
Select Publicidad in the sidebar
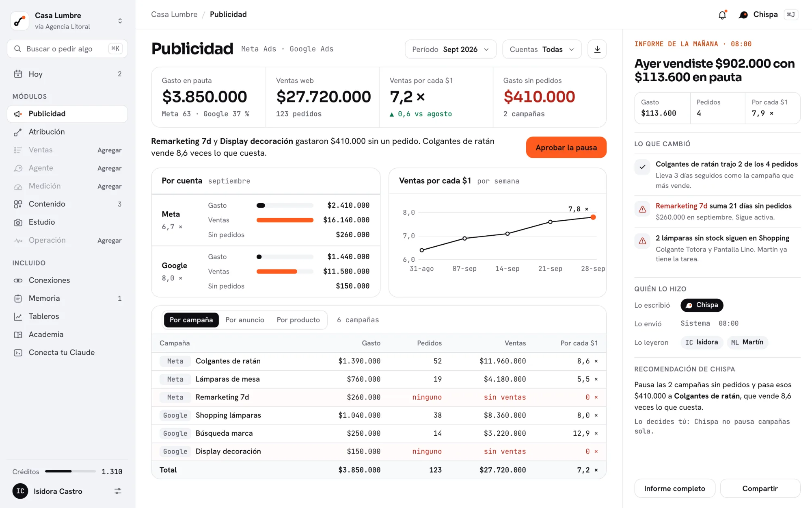[x=67, y=114]
